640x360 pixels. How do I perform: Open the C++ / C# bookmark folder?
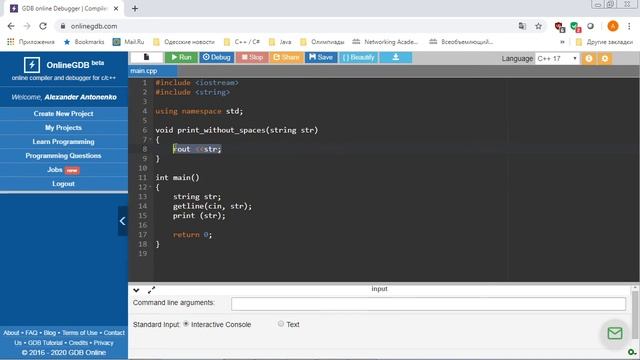coord(241,42)
